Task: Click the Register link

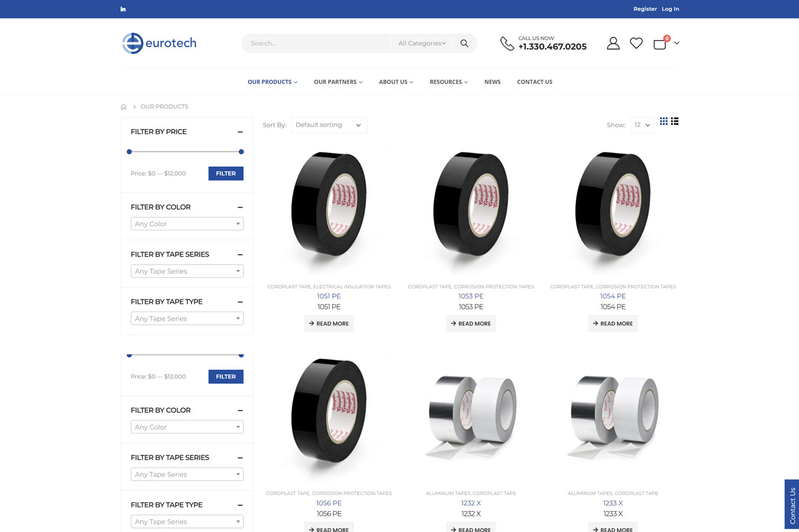Action: tap(645, 9)
